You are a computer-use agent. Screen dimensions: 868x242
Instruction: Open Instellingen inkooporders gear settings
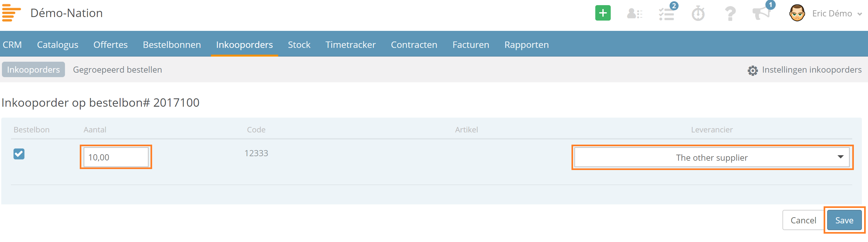(x=804, y=70)
